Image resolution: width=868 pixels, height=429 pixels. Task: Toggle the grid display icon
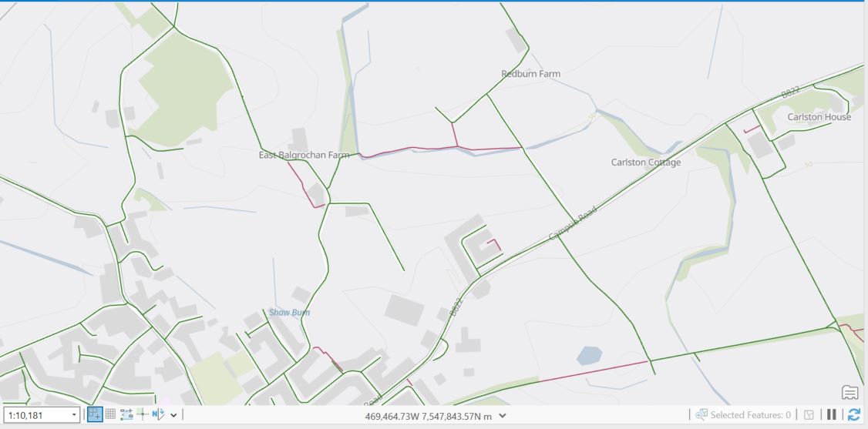[110, 414]
